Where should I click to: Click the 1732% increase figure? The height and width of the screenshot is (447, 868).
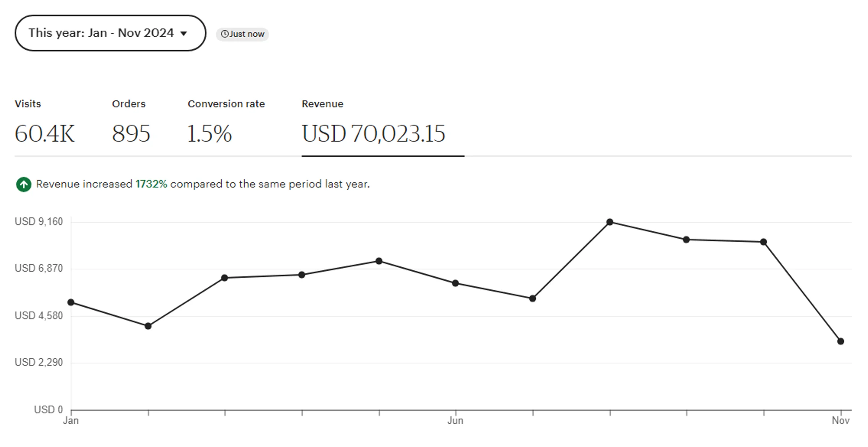click(151, 184)
